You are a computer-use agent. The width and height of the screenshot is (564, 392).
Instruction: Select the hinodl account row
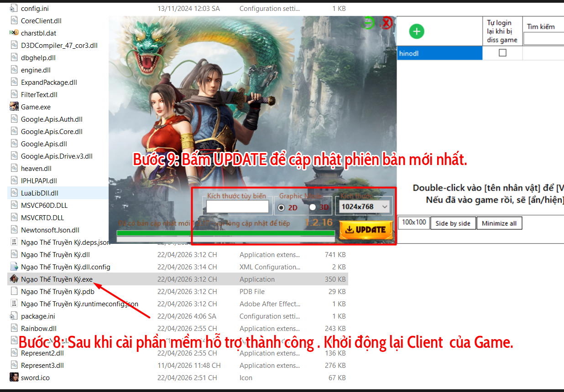[x=440, y=53]
